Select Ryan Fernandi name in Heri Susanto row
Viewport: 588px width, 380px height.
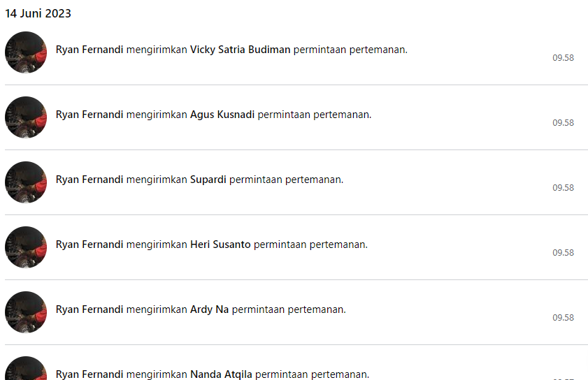[89, 244]
